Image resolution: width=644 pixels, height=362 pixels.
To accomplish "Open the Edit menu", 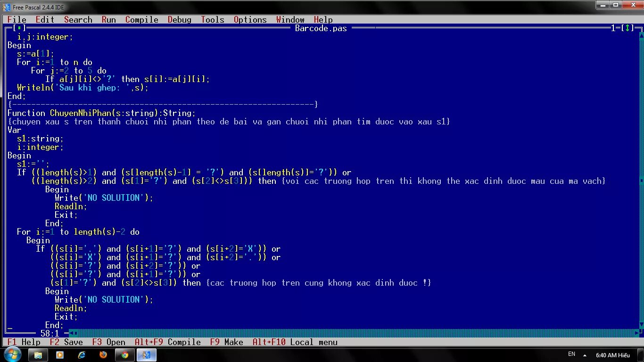I will point(45,20).
